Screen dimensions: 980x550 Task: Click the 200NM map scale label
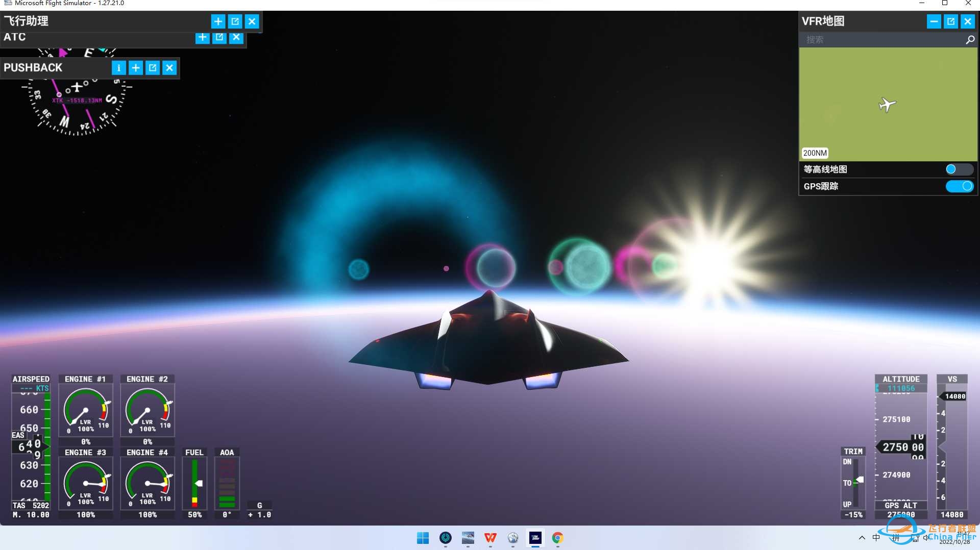click(815, 153)
